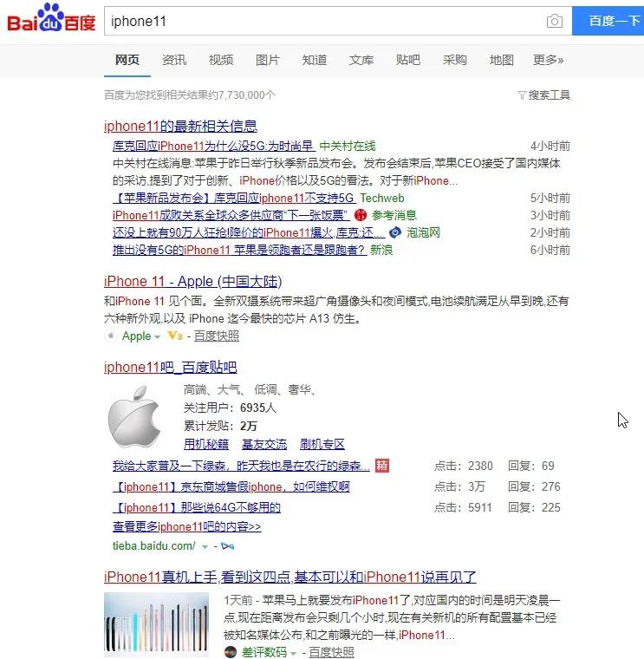This screenshot has height=659, width=644.
Task: Open 推出没有5G的iPhone11 Sina news link
Action: click(x=239, y=250)
